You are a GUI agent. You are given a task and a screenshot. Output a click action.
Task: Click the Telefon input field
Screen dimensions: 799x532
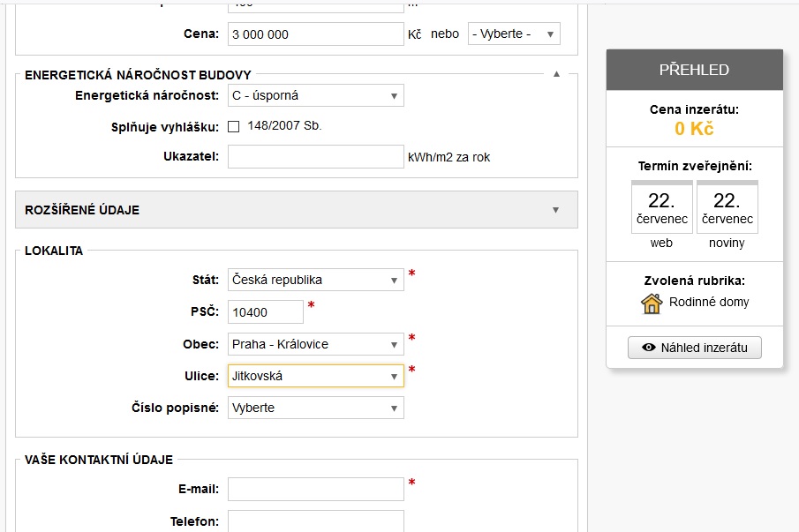tap(316, 521)
